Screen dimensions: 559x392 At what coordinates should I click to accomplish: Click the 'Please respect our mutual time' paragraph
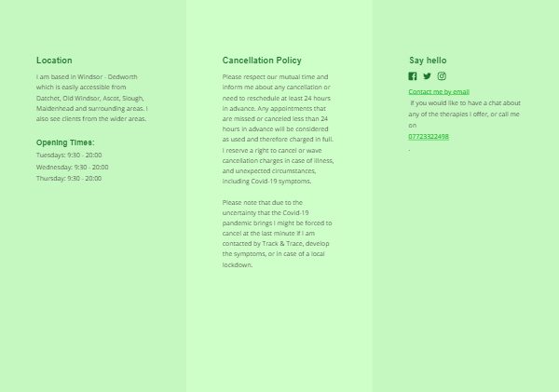278,129
